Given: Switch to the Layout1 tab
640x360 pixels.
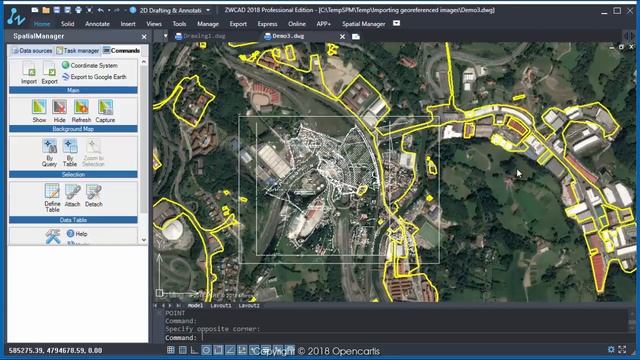Looking at the screenshot, I should coord(221,305).
